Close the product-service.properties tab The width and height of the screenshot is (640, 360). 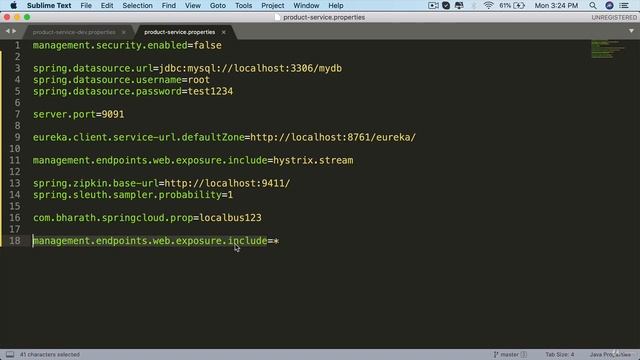click(223, 32)
